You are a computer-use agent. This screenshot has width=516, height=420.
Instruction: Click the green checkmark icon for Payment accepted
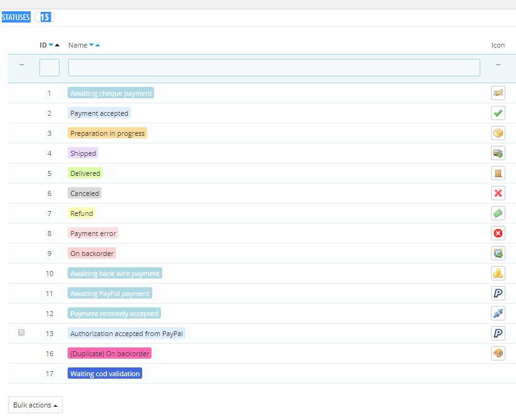coord(498,113)
